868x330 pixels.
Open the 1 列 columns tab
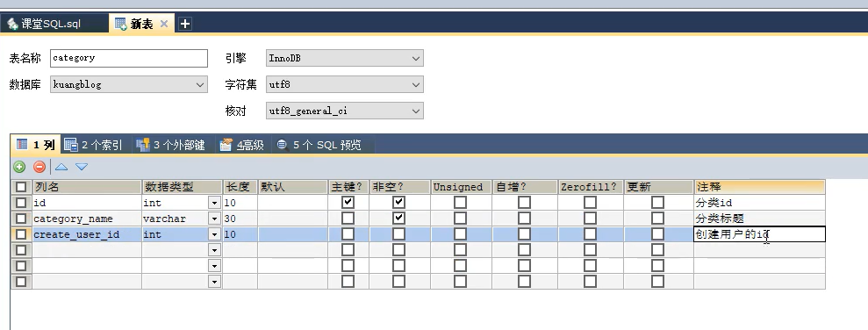[x=36, y=145]
